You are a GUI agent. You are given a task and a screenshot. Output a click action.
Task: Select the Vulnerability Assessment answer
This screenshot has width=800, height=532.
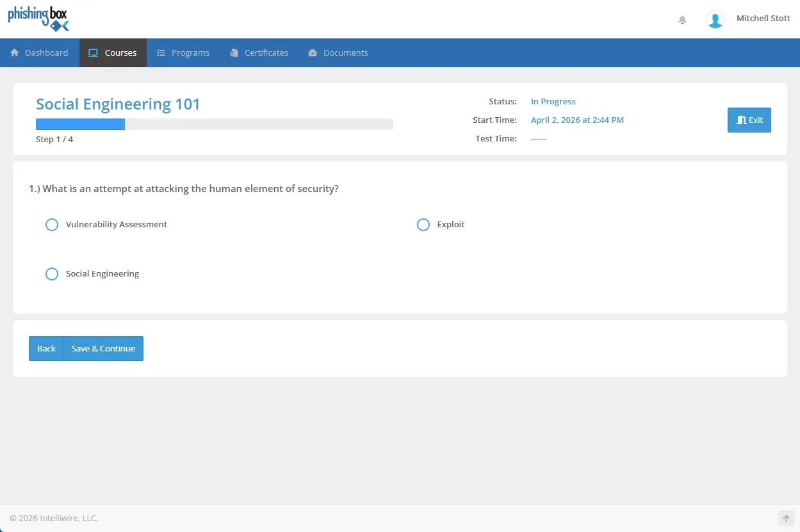point(52,225)
